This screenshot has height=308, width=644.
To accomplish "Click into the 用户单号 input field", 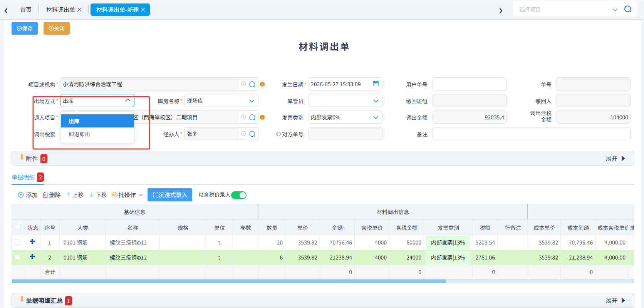I will point(469,84).
